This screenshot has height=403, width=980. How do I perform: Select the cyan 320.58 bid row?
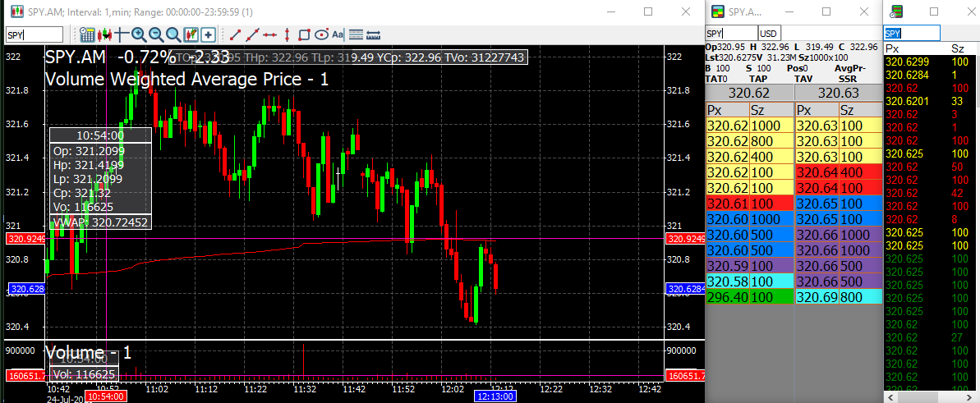[748, 281]
